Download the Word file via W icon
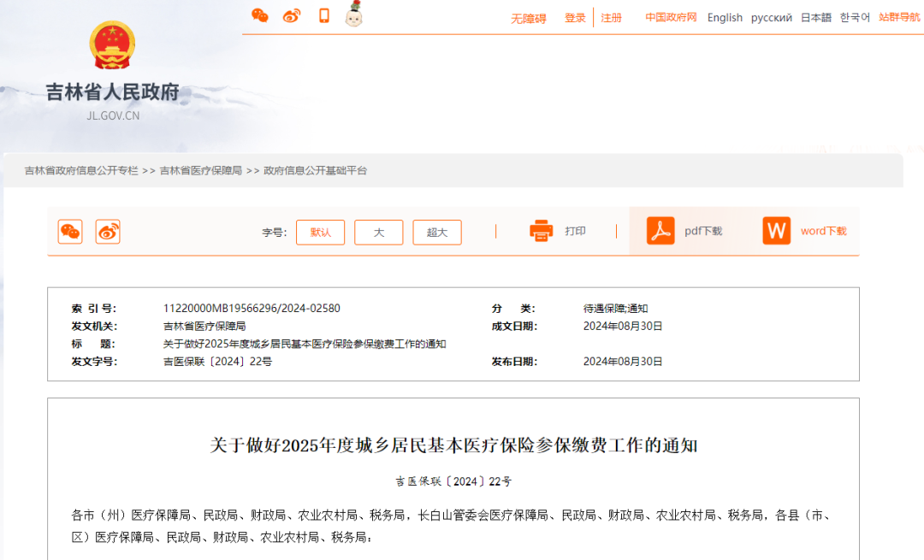924x560 pixels. 777,231
